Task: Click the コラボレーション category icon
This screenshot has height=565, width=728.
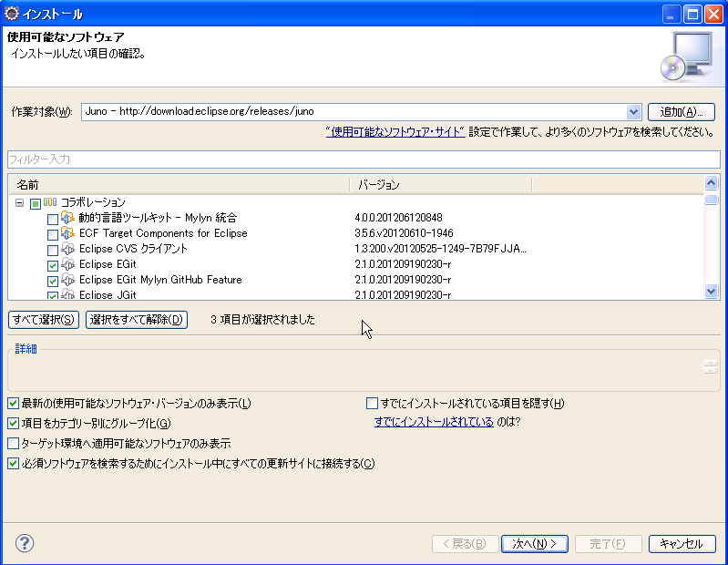Action: click(x=50, y=202)
